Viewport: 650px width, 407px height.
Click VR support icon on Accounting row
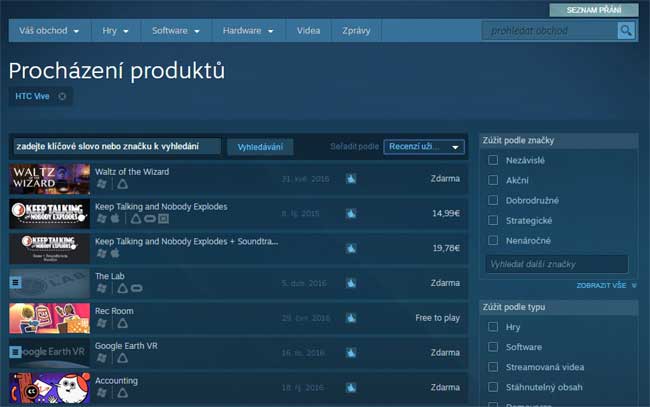351,388
